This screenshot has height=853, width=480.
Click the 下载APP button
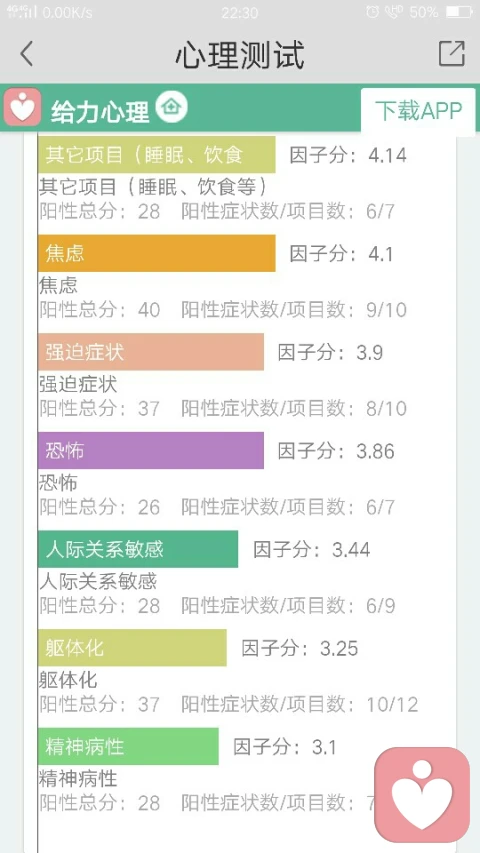tap(418, 110)
